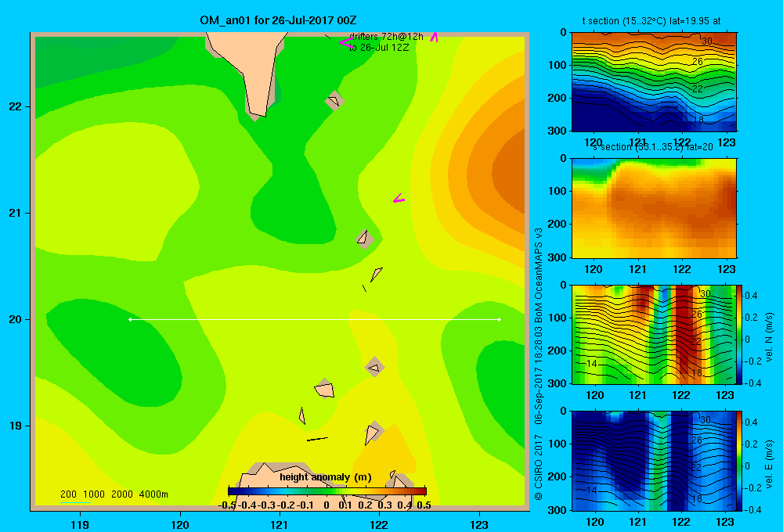This screenshot has width=783, height=532.
Task: Click longitude tick label 123 under main map
Action: 479,524
